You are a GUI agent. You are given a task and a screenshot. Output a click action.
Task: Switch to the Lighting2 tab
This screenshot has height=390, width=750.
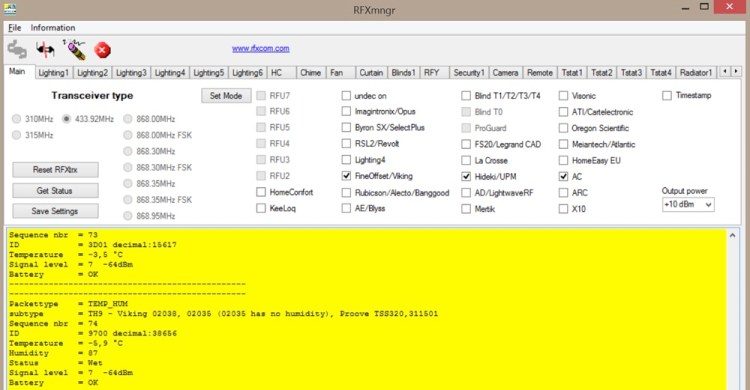click(92, 73)
